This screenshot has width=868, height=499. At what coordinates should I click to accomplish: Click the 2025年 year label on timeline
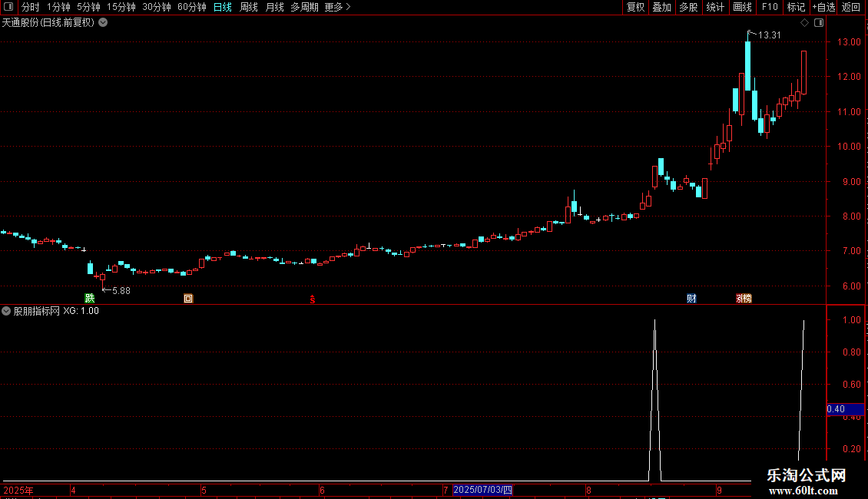tap(18, 490)
